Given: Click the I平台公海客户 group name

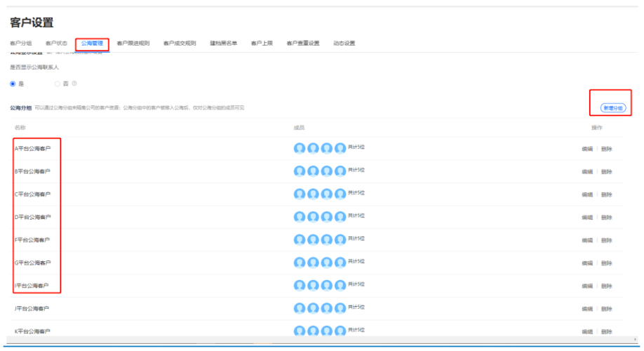Looking at the screenshot, I should coord(32,285).
